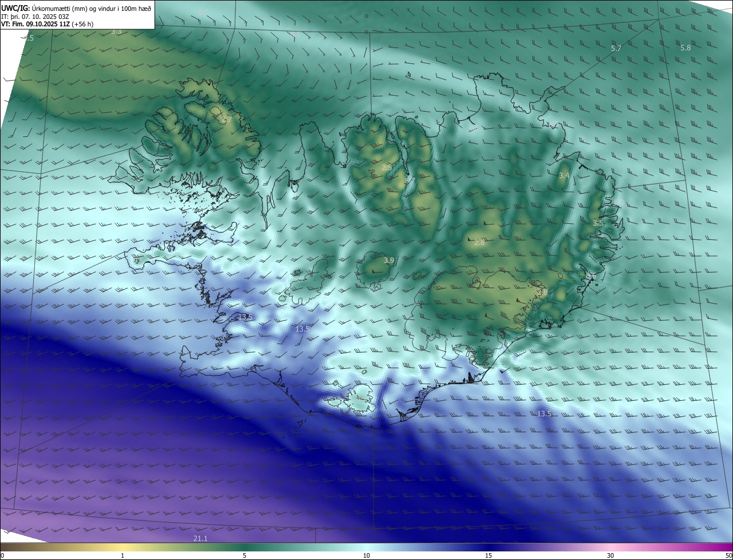The height and width of the screenshot is (560, 733).
Task: Click the '0' tick label on the colour scale
Action: pyautogui.click(x=2, y=555)
